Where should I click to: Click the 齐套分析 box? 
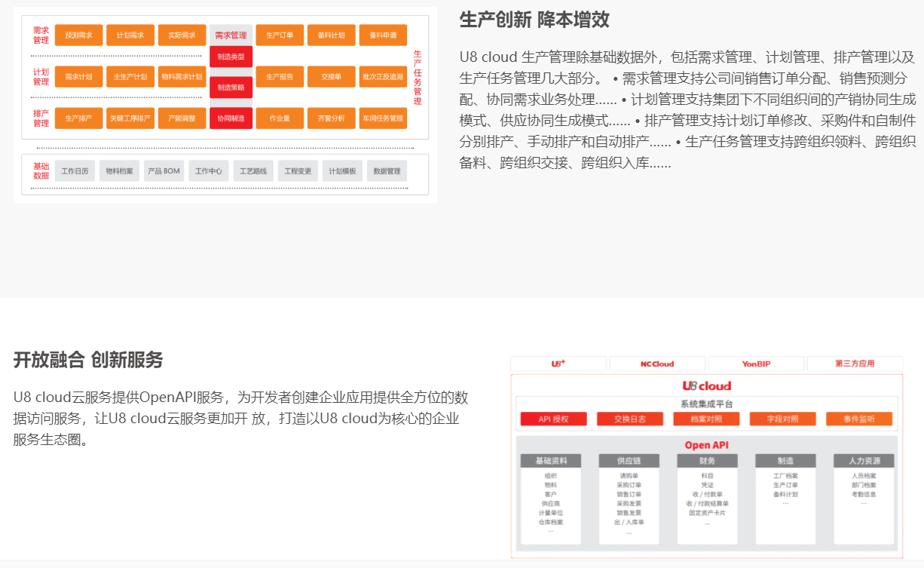332,118
